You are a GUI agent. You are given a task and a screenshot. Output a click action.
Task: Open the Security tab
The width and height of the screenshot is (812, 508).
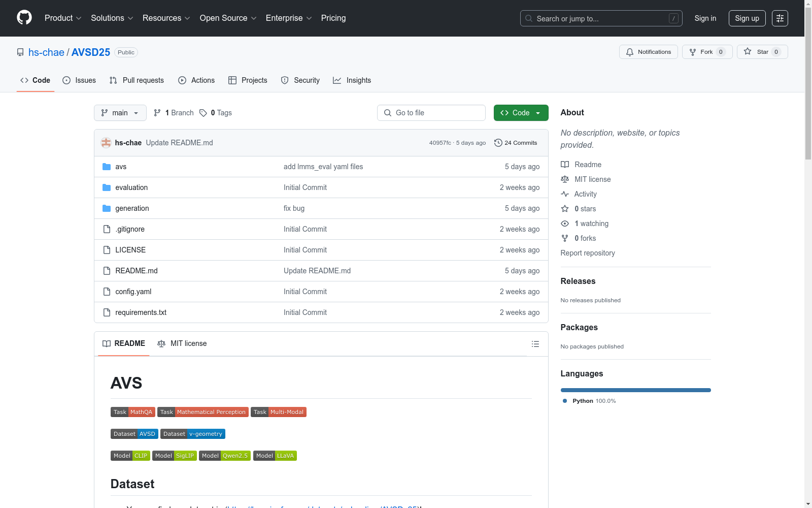[300, 80]
